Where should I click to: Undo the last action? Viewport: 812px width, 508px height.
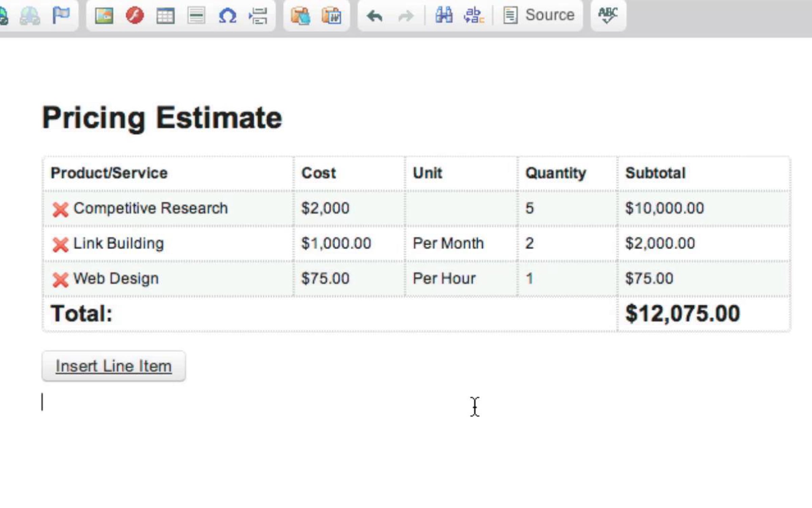pyautogui.click(x=375, y=16)
